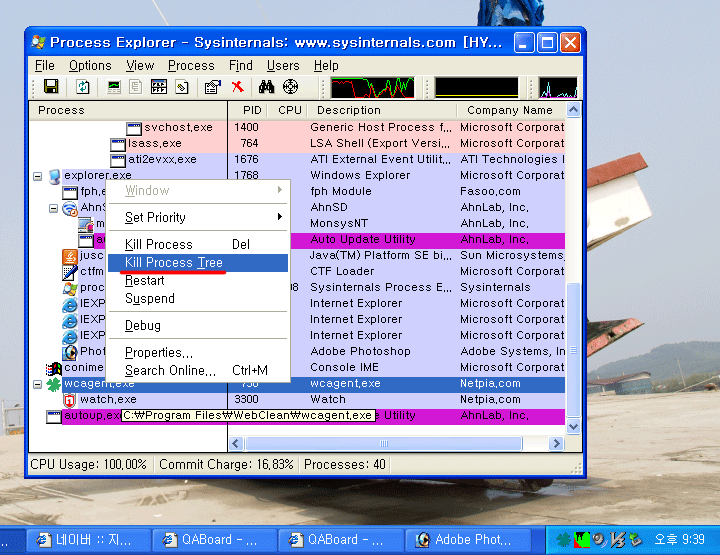Expand the Window submenu arrow
The height and width of the screenshot is (555, 720).
280,190
